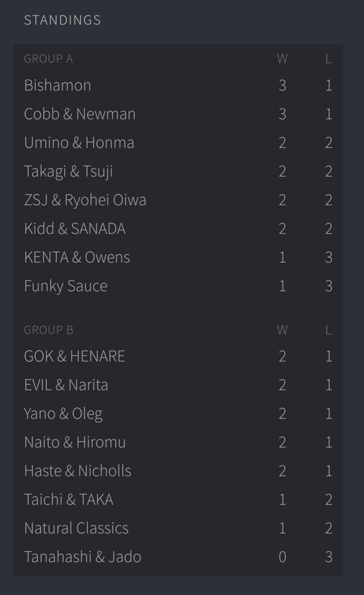Click Tanahashi & Jado team row
The width and height of the screenshot is (364, 595).
click(178, 557)
